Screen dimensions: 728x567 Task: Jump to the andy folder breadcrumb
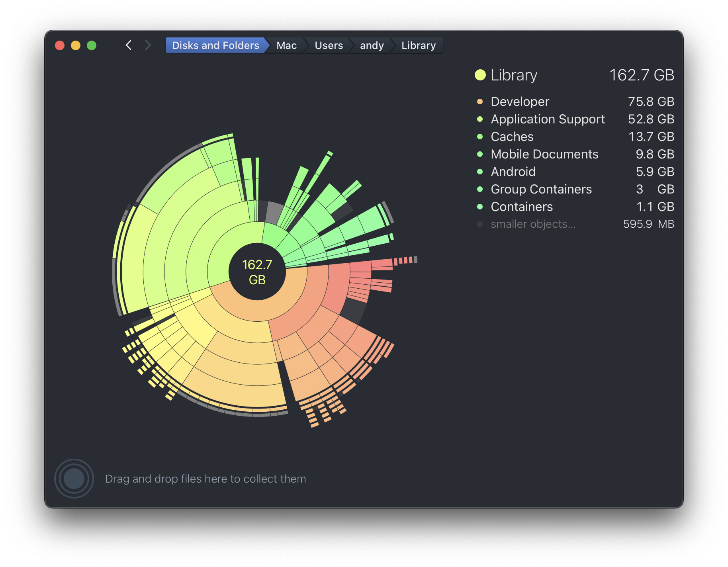(x=372, y=45)
